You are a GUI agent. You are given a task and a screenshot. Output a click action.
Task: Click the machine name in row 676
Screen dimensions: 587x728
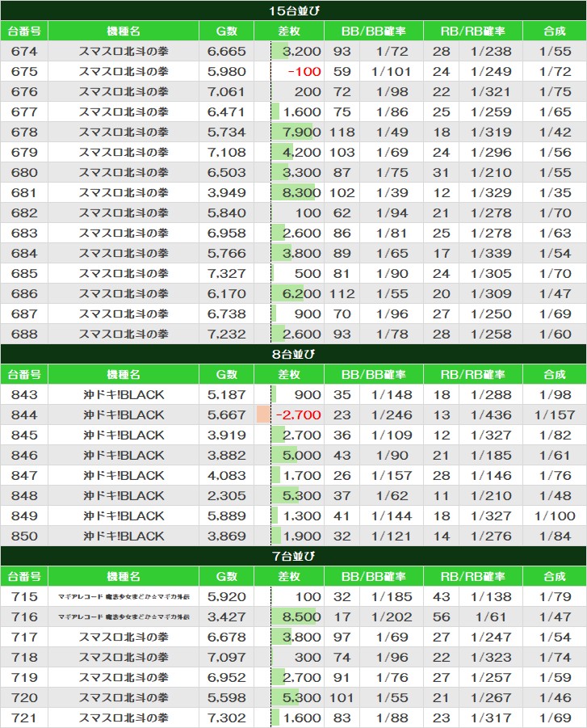[124, 91]
